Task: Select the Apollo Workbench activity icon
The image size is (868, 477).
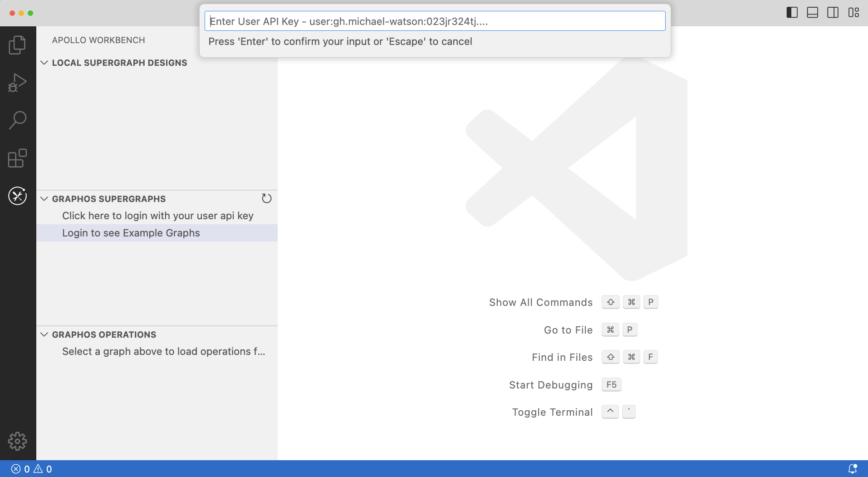Action: coord(17,196)
